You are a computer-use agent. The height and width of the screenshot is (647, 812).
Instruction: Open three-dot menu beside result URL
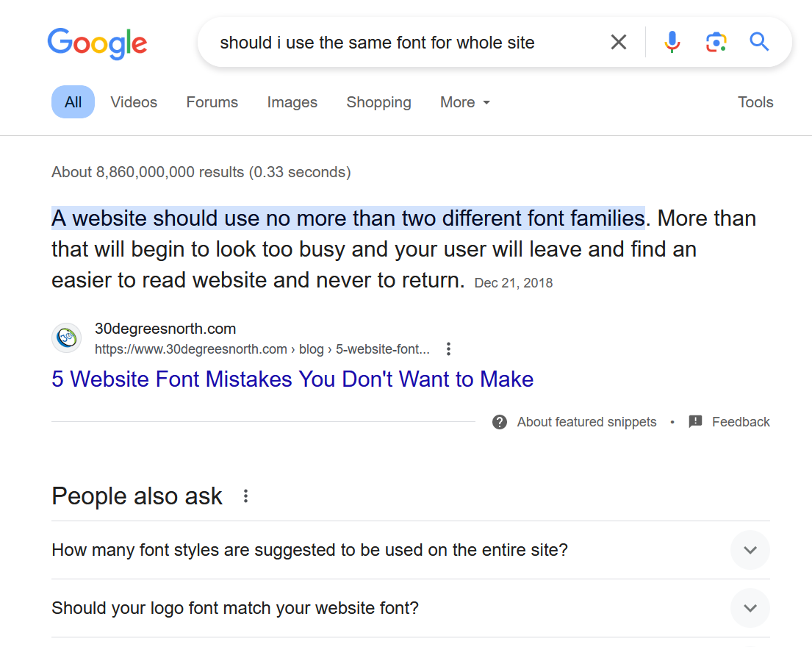point(448,349)
